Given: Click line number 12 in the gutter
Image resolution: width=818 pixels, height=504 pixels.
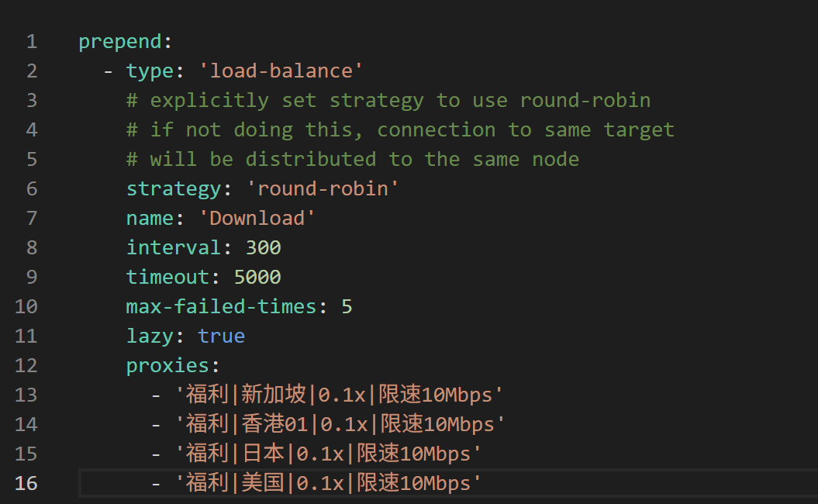Looking at the screenshot, I should click(x=26, y=365).
